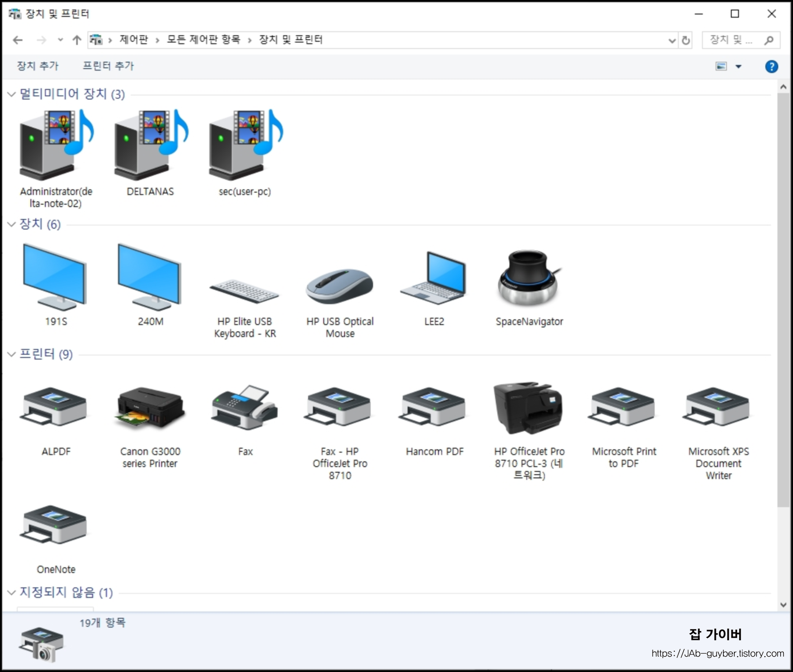The image size is (793, 672).
Task: Select the DELTANAS multimedia device icon
Action: [x=151, y=145]
